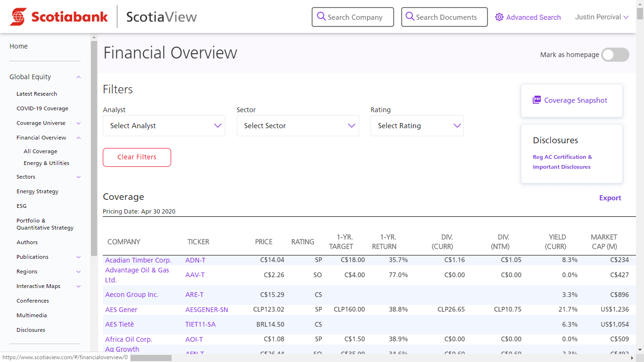644x362 pixels.
Task: Click the horizontal scrollbar below the page
Action: (151, 358)
